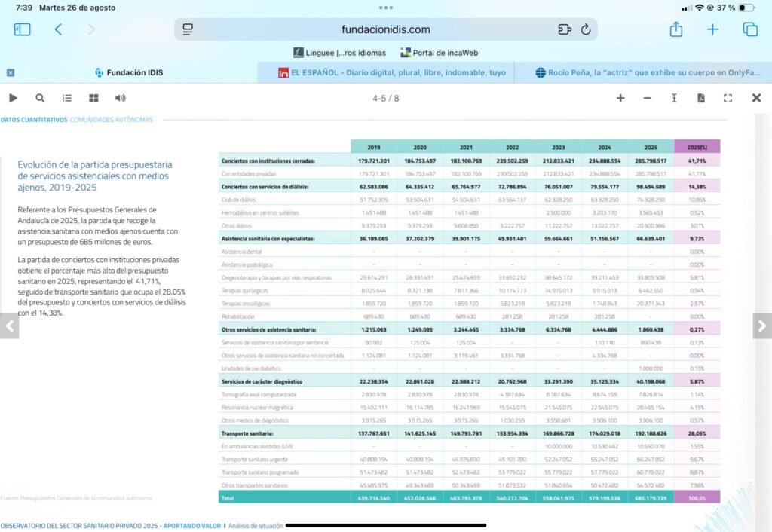772x532 pixels.
Task: Open the page thumbnails grid view
Action: tap(93, 98)
